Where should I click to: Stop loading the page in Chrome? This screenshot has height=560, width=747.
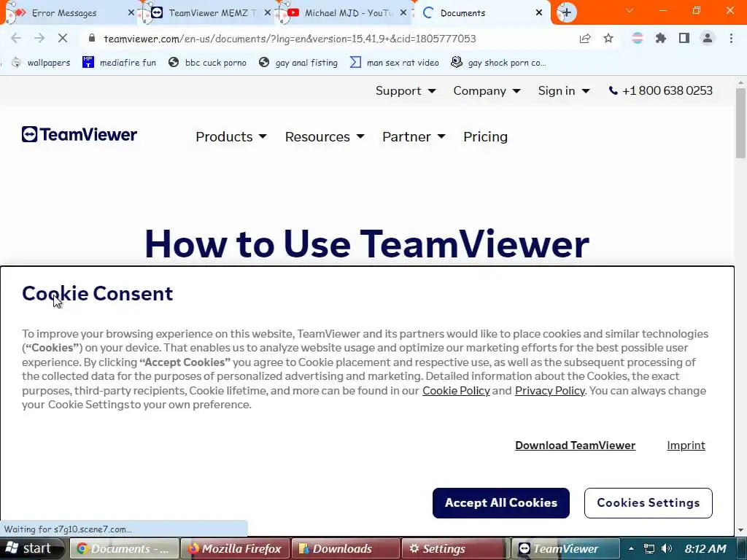pyautogui.click(x=63, y=39)
